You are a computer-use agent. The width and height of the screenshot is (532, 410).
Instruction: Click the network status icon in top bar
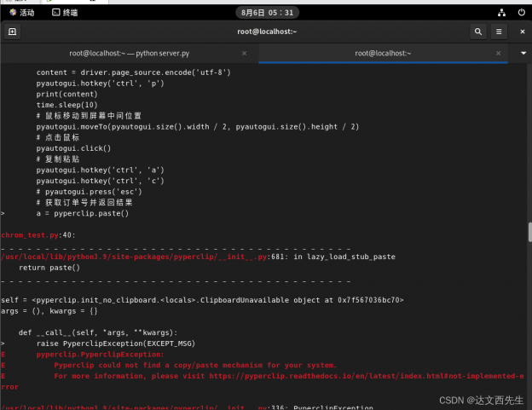coord(500,12)
